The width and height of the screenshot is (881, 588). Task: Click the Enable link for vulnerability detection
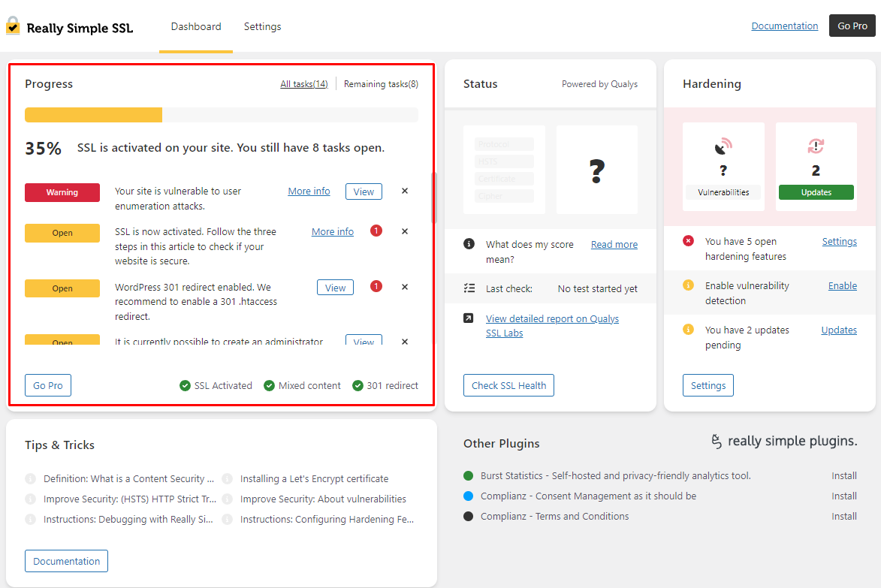pyautogui.click(x=842, y=286)
